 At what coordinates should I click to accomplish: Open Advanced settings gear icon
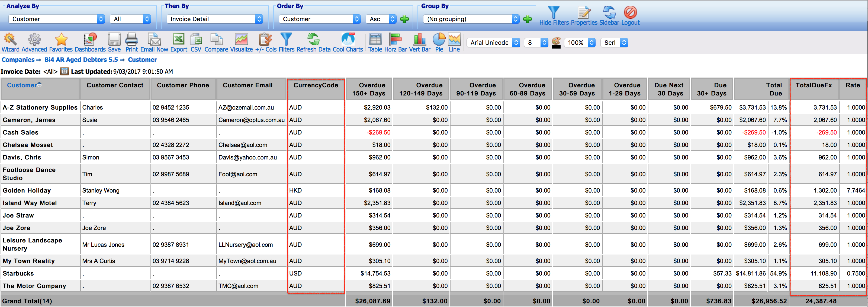click(x=34, y=39)
